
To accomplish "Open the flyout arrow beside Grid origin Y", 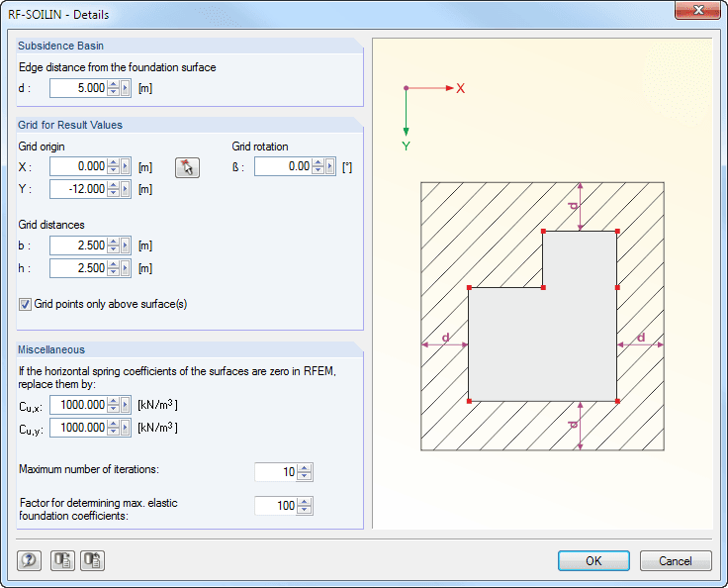I will coord(126,189).
